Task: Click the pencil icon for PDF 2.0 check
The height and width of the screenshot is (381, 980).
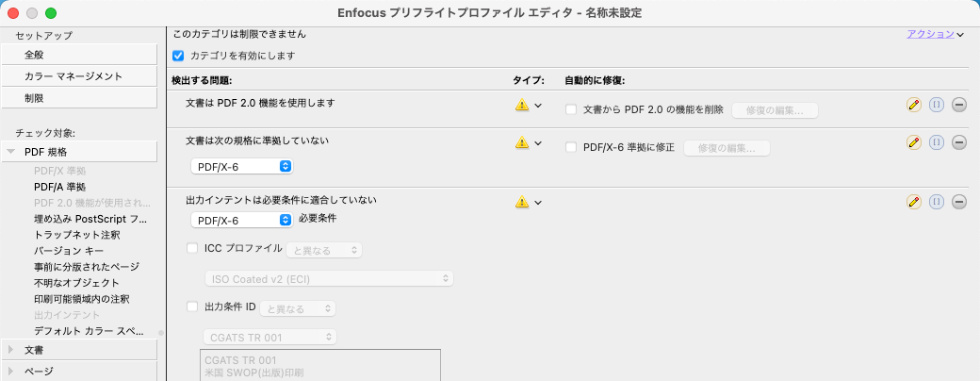Action: tap(913, 105)
